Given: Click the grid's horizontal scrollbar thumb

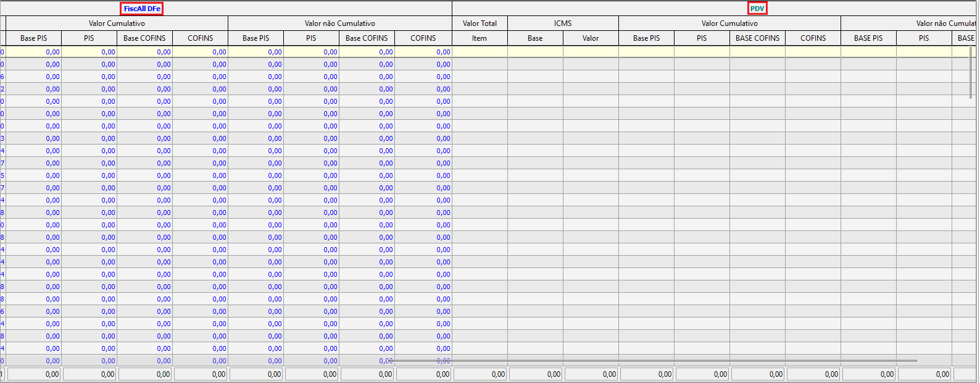Looking at the screenshot, I should (x=653, y=360).
